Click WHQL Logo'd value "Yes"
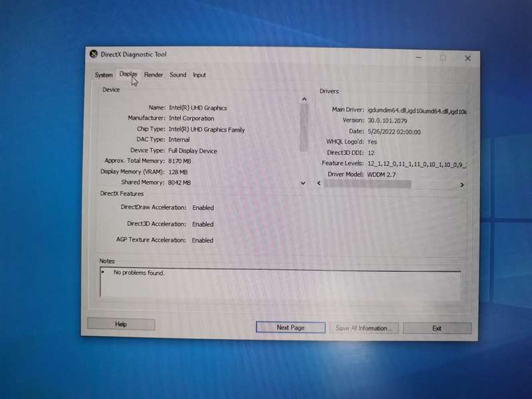Screen dimensions: 532x399 click(x=372, y=142)
